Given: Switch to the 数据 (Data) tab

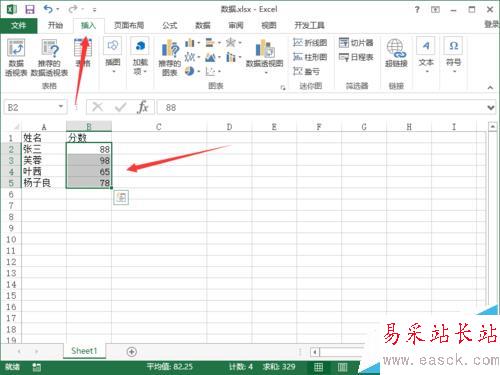Looking at the screenshot, I should [203, 25].
